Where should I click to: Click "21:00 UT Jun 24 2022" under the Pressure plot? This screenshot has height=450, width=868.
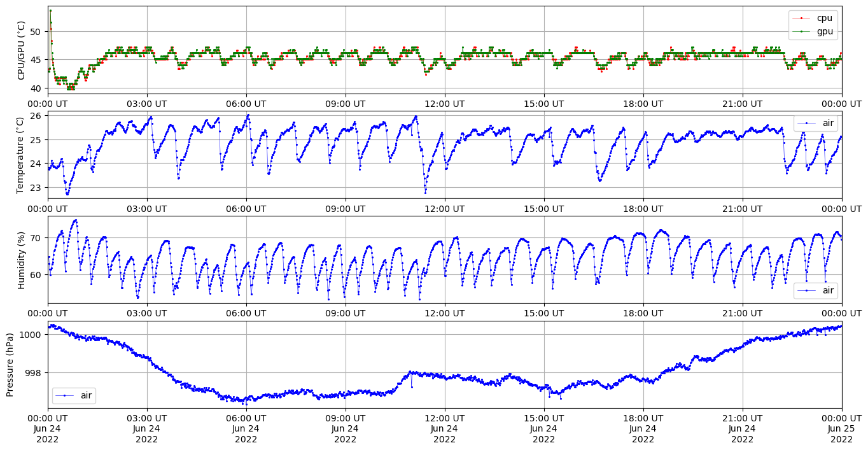(743, 428)
